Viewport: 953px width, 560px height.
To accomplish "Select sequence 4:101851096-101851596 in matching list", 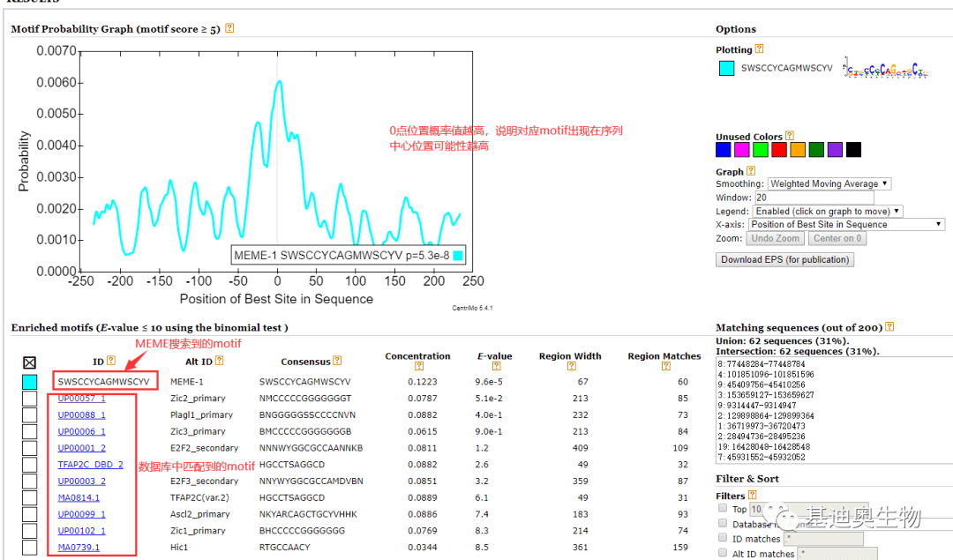I will (765, 374).
